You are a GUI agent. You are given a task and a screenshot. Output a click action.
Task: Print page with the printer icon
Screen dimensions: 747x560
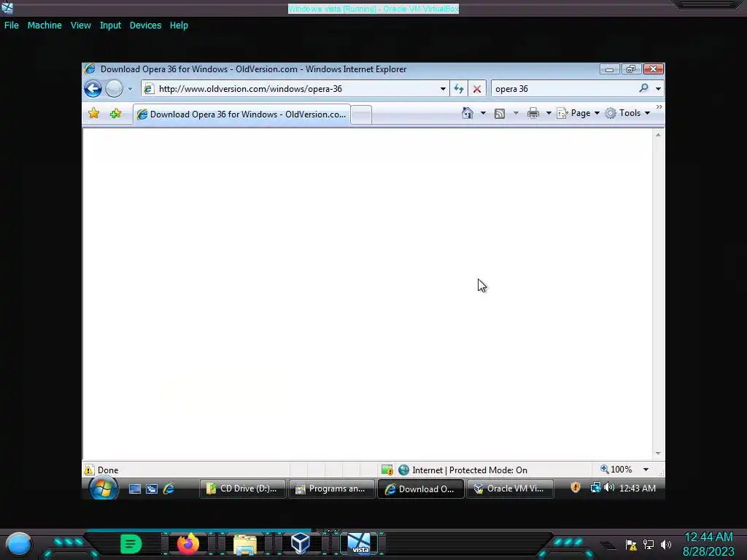pos(533,113)
